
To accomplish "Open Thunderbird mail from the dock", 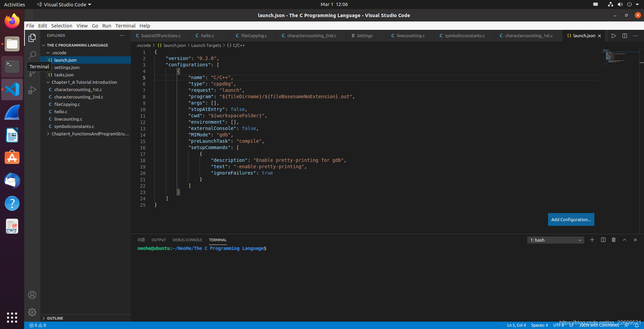I will click(x=12, y=181).
